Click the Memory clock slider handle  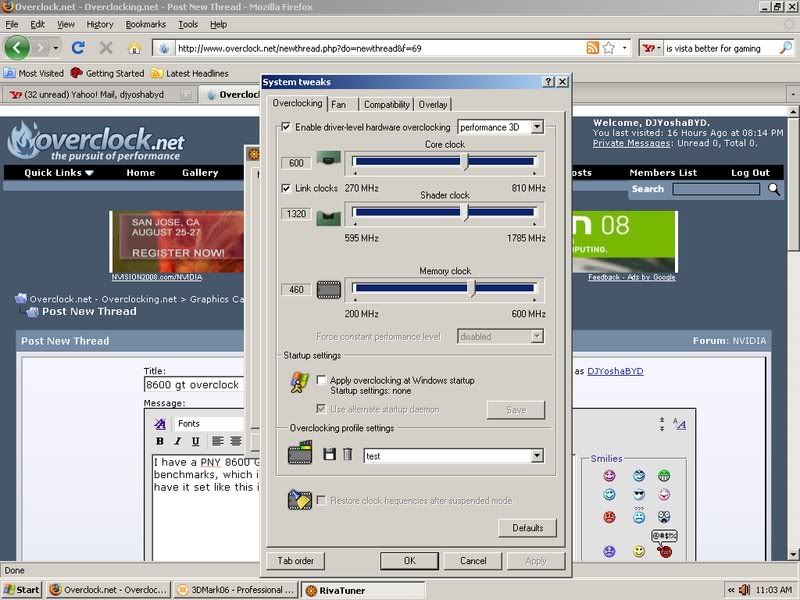472,289
